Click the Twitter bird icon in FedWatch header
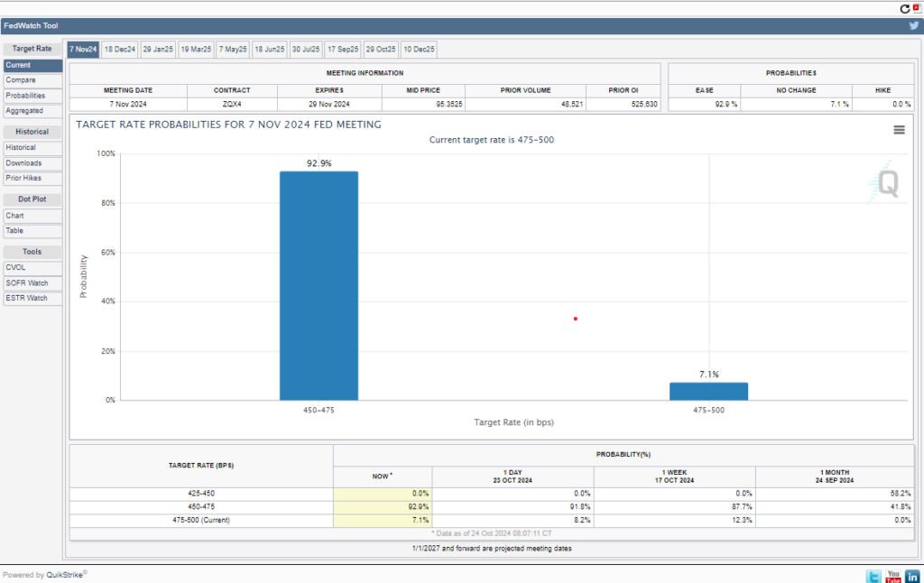Screen dimensions: 924x583 [x=913, y=26]
